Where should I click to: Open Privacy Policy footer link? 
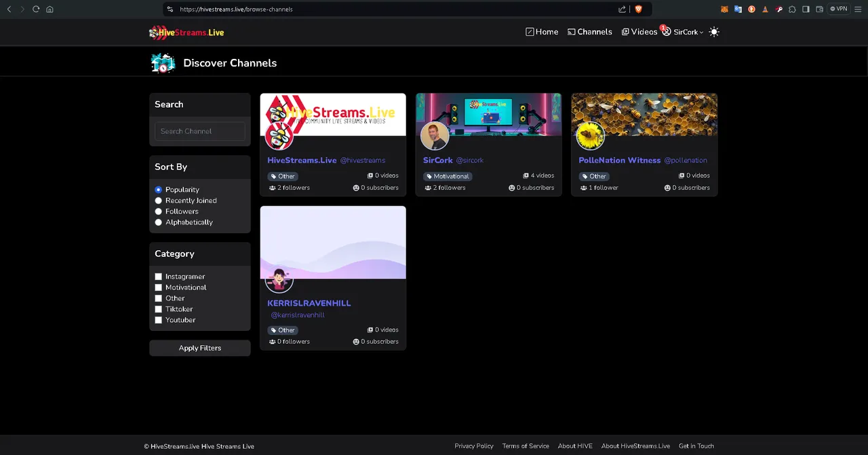point(474,446)
